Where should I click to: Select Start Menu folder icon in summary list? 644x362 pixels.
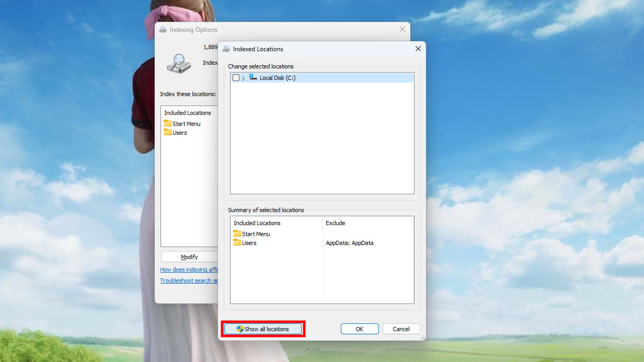click(x=237, y=233)
